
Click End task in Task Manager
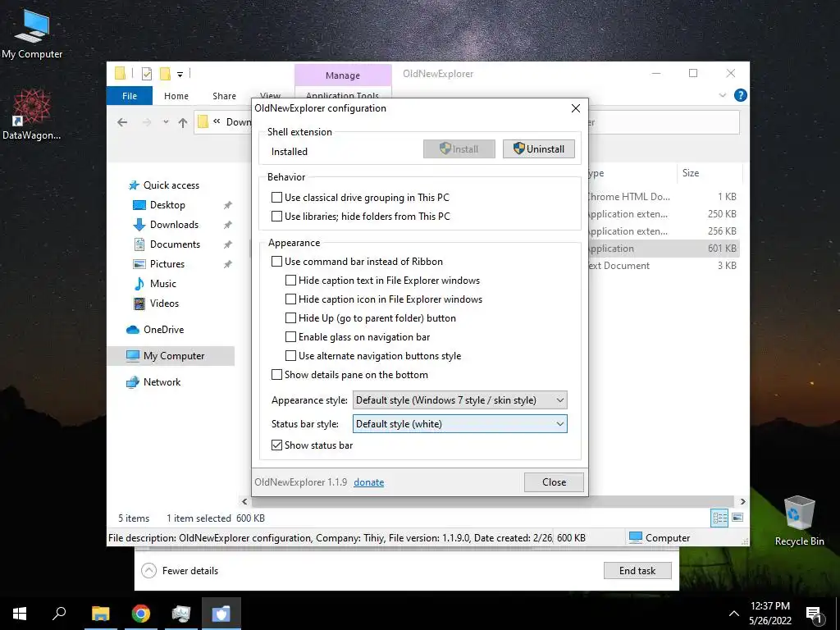tap(637, 571)
